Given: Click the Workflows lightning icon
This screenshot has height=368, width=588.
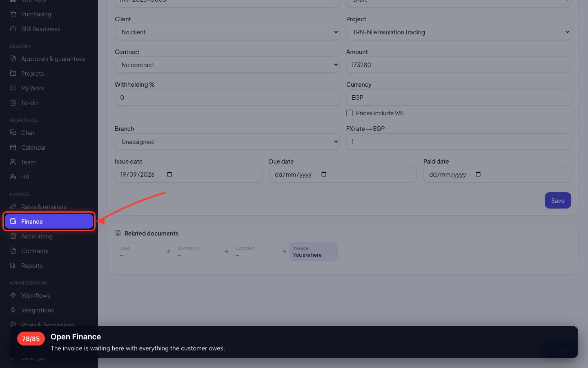Looking at the screenshot, I should pos(13,296).
